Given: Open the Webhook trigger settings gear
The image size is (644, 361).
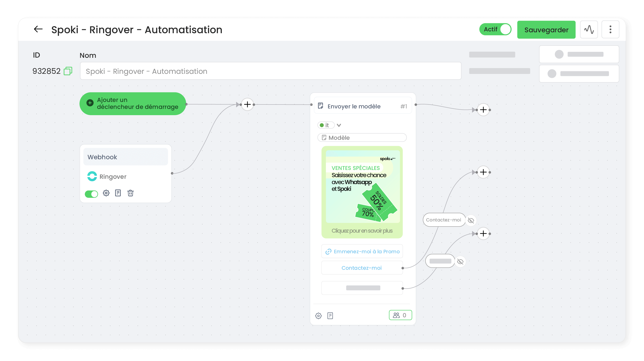Looking at the screenshot, I should pos(106,193).
